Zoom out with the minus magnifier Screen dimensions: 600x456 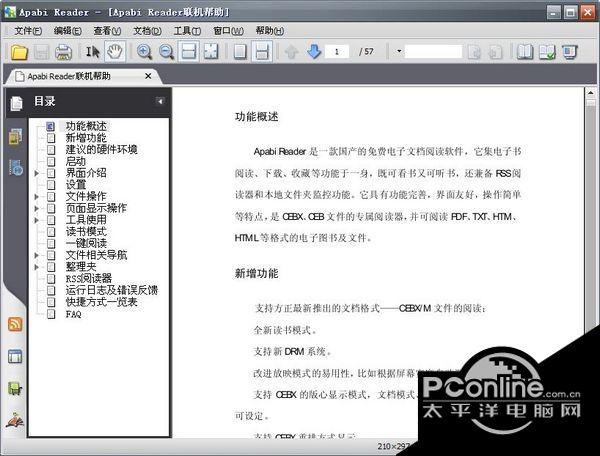tap(166, 52)
